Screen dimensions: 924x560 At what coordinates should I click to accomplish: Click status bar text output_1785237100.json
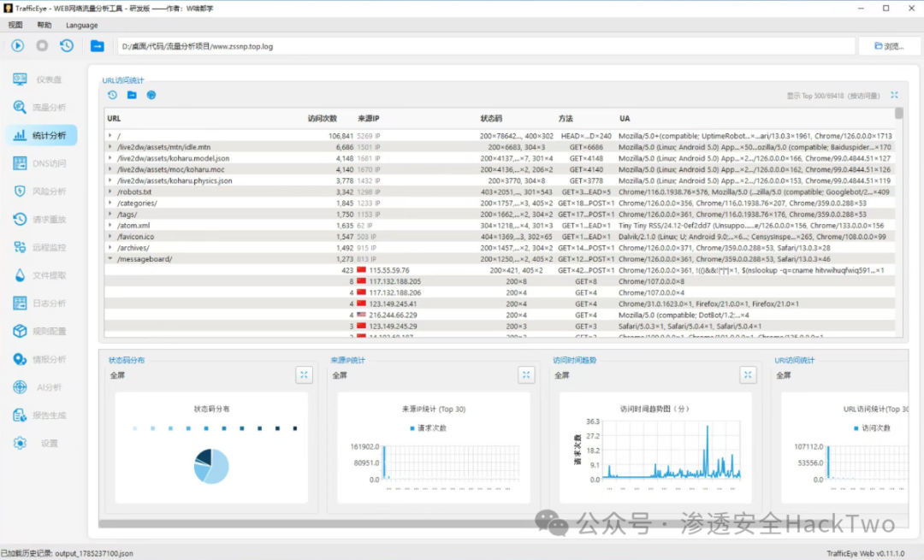[x=94, y=553]
